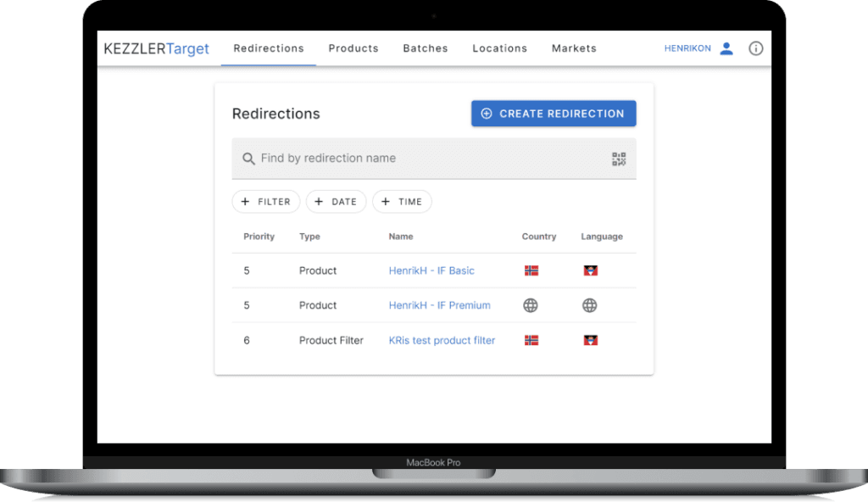The height and width of the screenshot is (502, 868).
Task: Open the DATE filter chip
Action: coord(336,202)
